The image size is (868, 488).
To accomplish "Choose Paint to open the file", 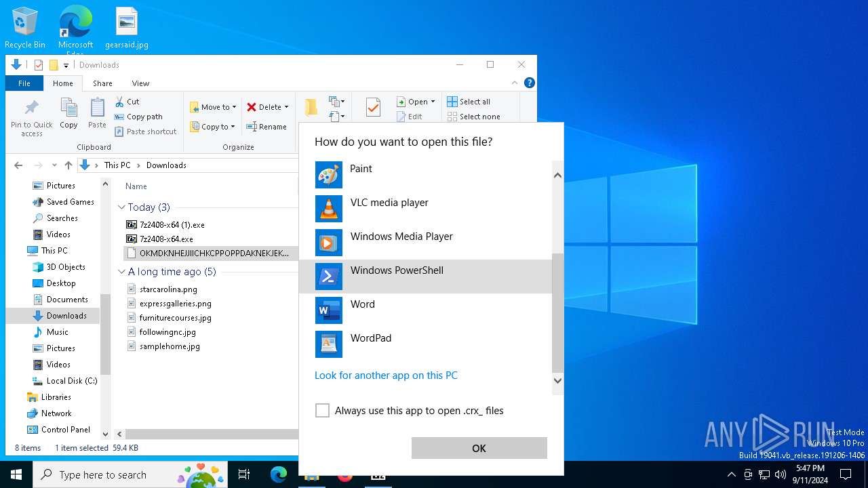I will [x=426, y=175].
